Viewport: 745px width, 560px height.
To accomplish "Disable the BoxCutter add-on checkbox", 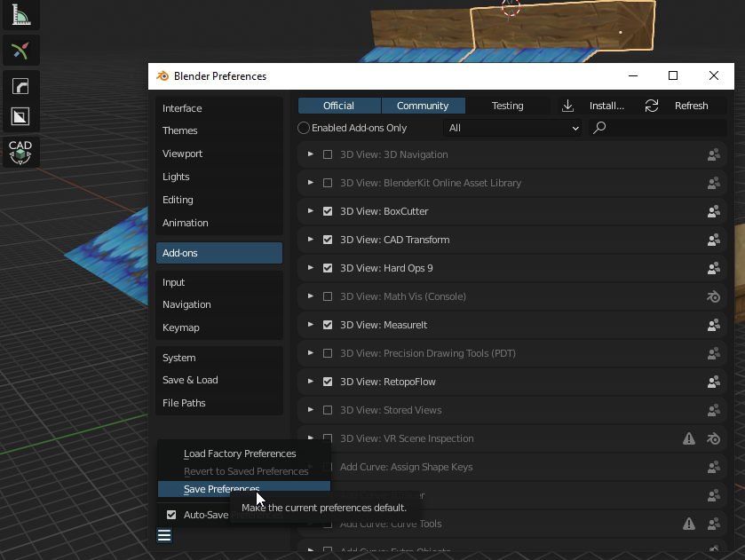I will point(328,211).
